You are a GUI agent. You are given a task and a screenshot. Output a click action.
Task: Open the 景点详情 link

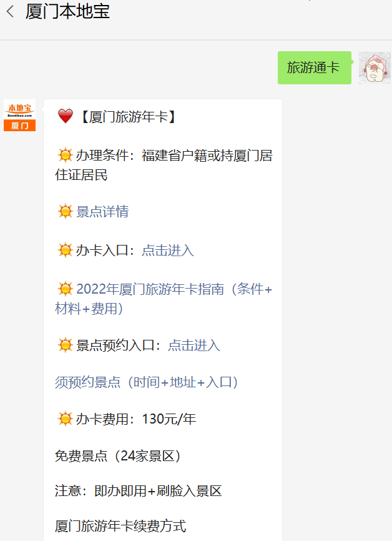click(102, 212)
